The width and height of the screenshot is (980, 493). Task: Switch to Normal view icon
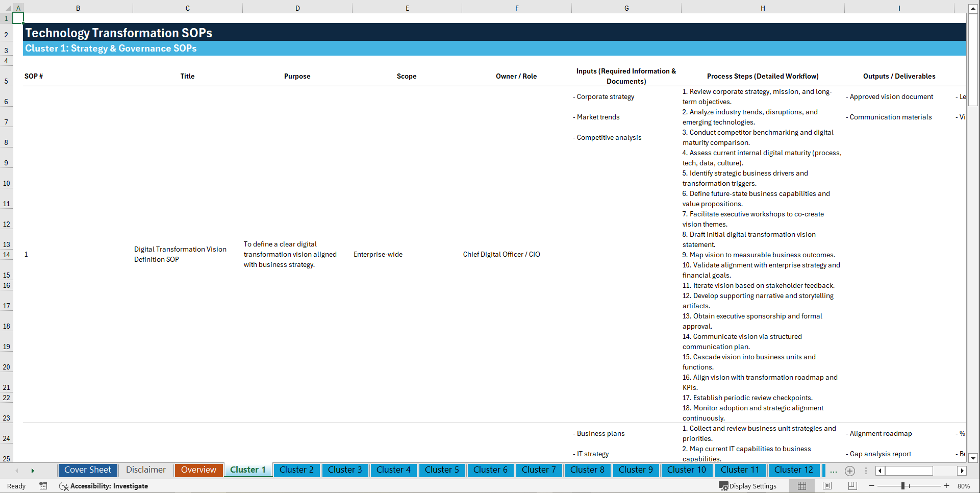[801, 486]
